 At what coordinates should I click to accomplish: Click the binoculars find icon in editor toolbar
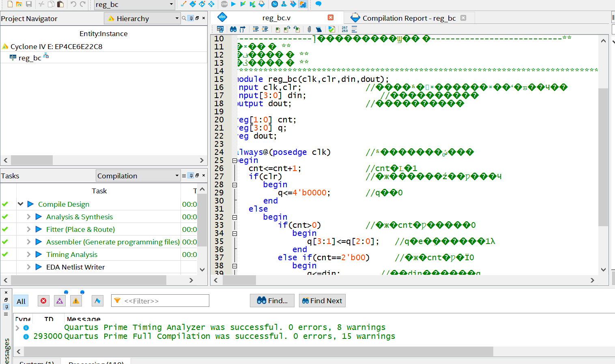click(233, 29)
